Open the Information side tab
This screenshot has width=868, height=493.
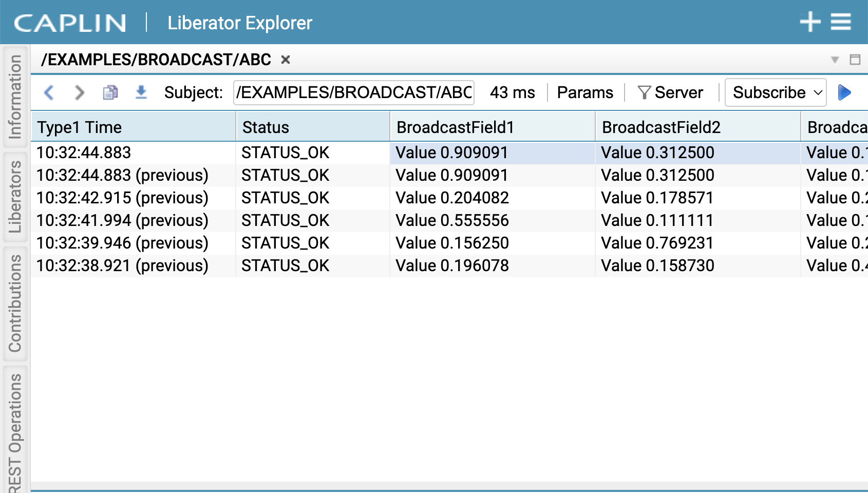[x=15, y=97]
